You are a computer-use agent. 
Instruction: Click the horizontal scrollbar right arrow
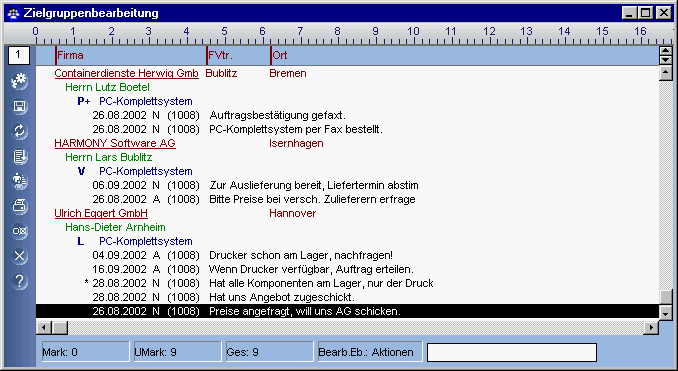click(x=651, y=328)
